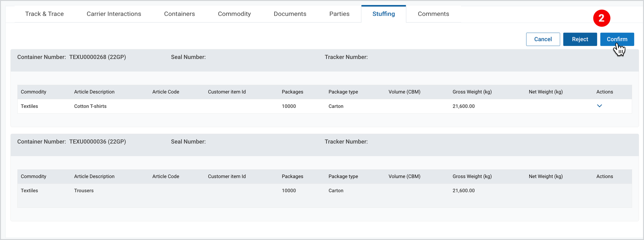Click gross weight 21,600.00 in Cotton T-shirts row
Screen dimensions: 644x240
pos(464,106)
